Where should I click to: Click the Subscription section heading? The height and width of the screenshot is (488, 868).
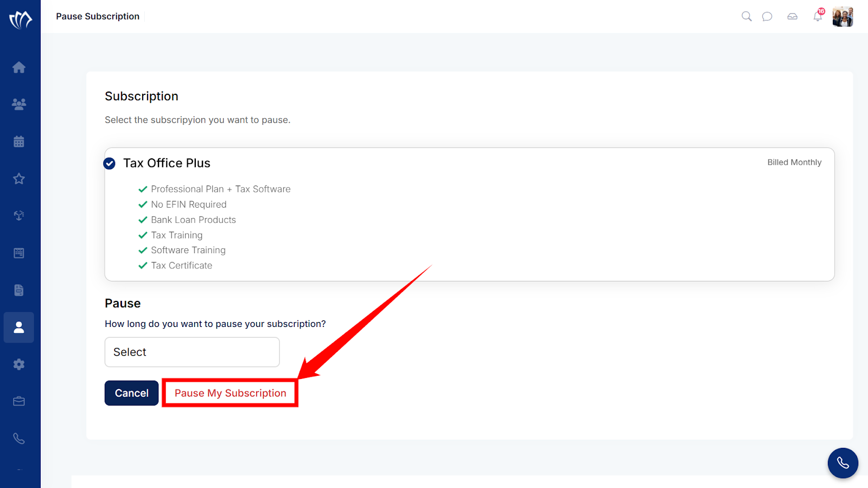(142, 96)
